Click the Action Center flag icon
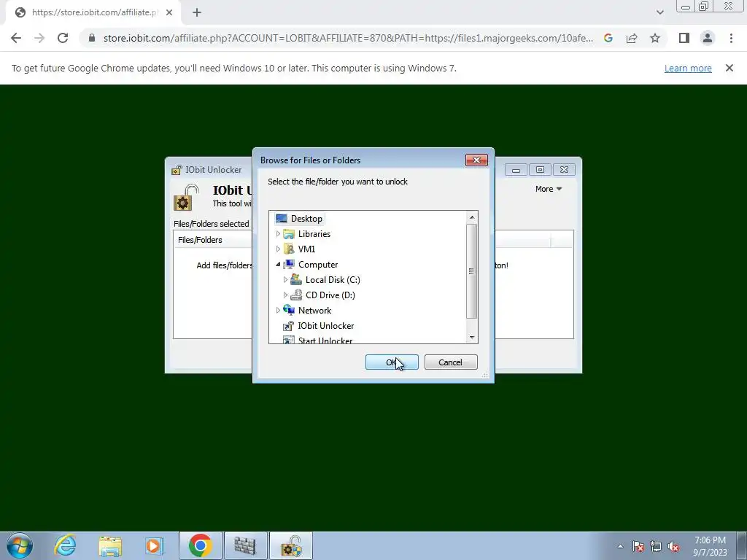The width and height of the screenshot is (747, 560). [x=638, y=546]
